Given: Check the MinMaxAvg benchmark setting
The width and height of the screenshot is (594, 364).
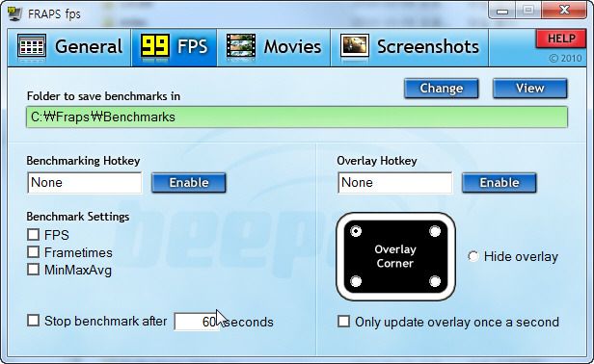Looking at the screenshot, I should pyautogui.click(x=34, y=270).
